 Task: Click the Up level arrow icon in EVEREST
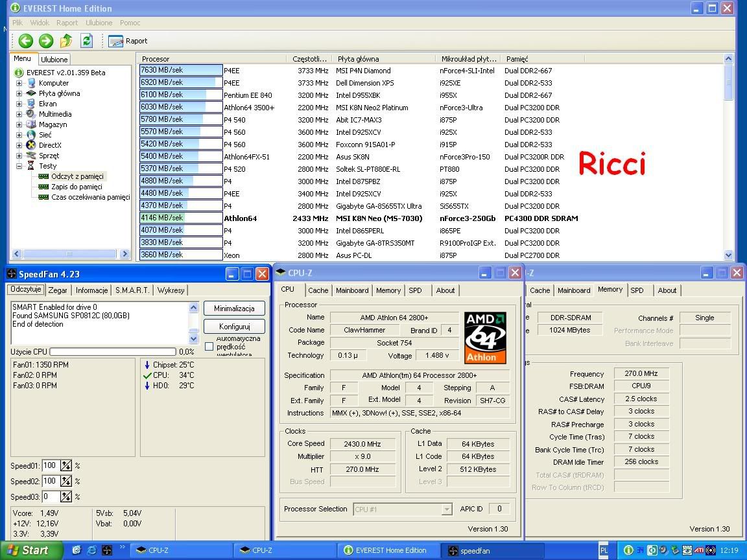(66, 41)
